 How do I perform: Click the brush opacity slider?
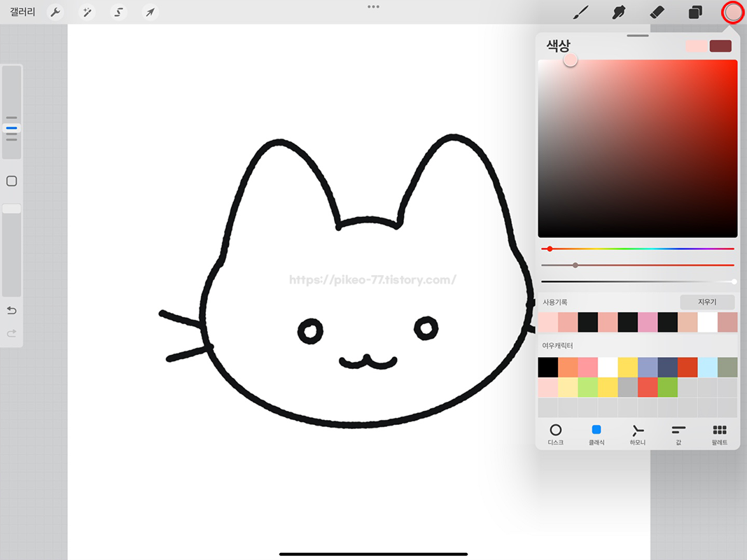point(11,251)
